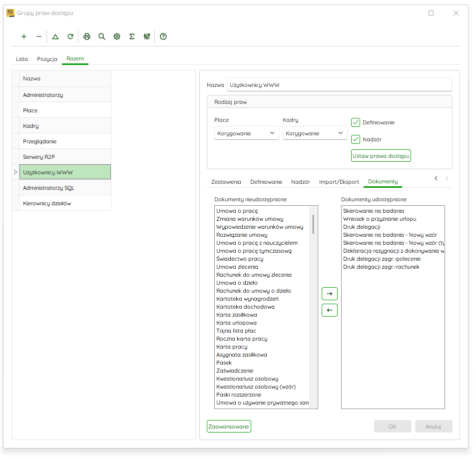Switch to the Pozycja tab
This screenshot has width=476, height=459.
click(47, 59)
